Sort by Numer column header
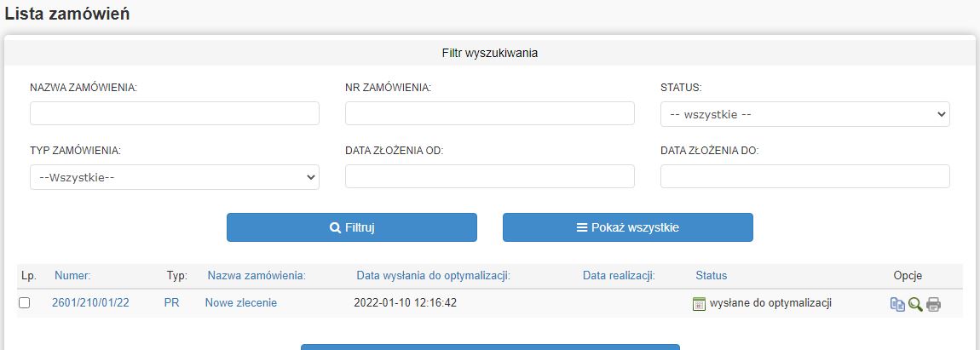This screenshot has height=350, width=980. [x=72, y=275]
